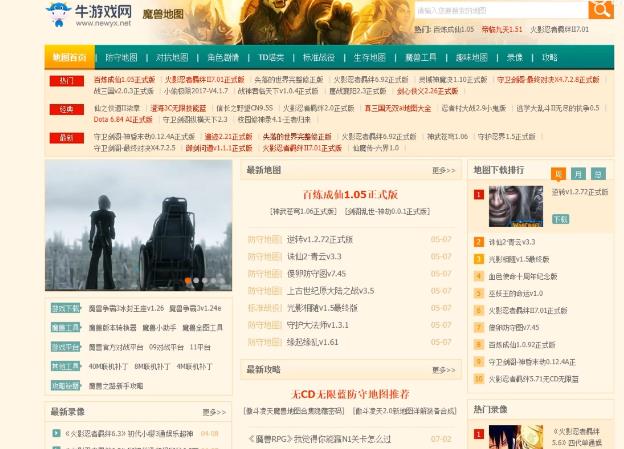Switch download ranking to 周 tab
624x449 pixels.
pos(558,174)
